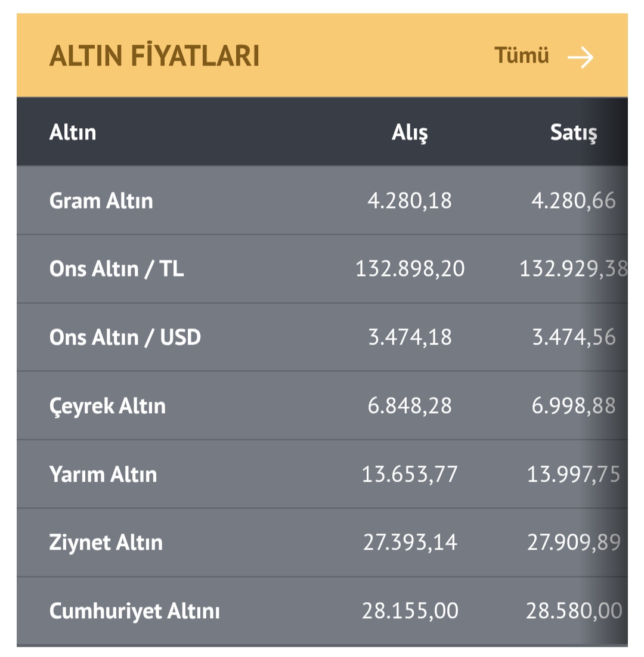Click the arrow icon next to Tümü
Image resolution: width=644 pixels, height=657 pixels.
[x=580, y=57]
